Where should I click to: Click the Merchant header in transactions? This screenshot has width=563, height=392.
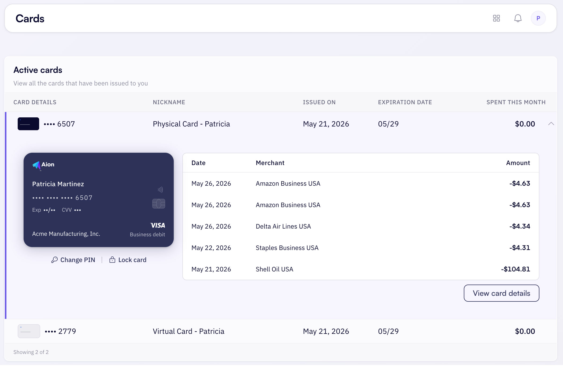(x=270, y=163)
